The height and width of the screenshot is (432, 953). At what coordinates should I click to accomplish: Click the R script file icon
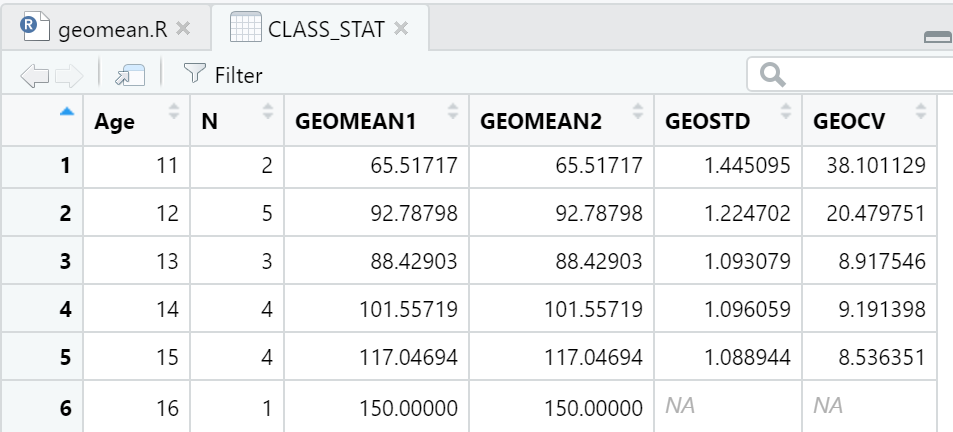point(36,28)
